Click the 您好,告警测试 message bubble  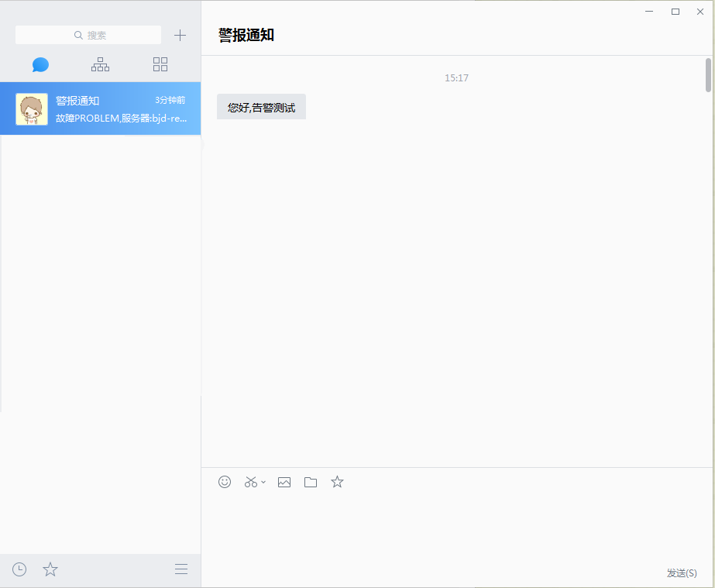point(261,107)
